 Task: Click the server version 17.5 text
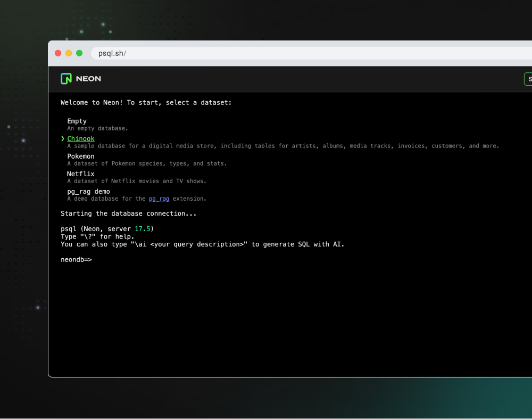(x=142, y=229)
